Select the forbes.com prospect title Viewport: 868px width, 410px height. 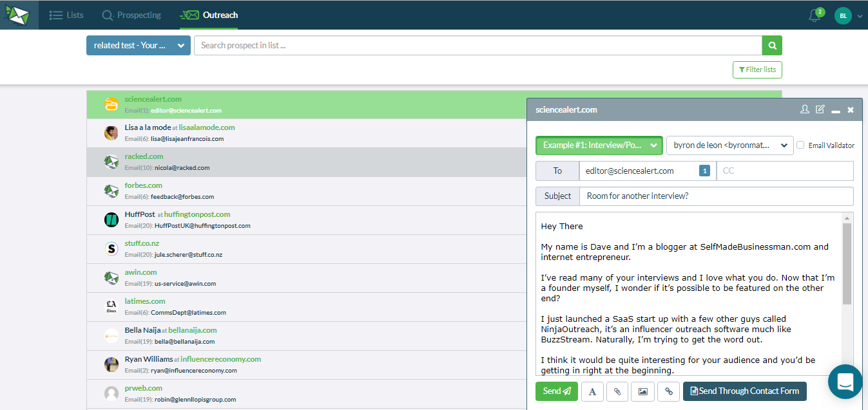point(144,185)
